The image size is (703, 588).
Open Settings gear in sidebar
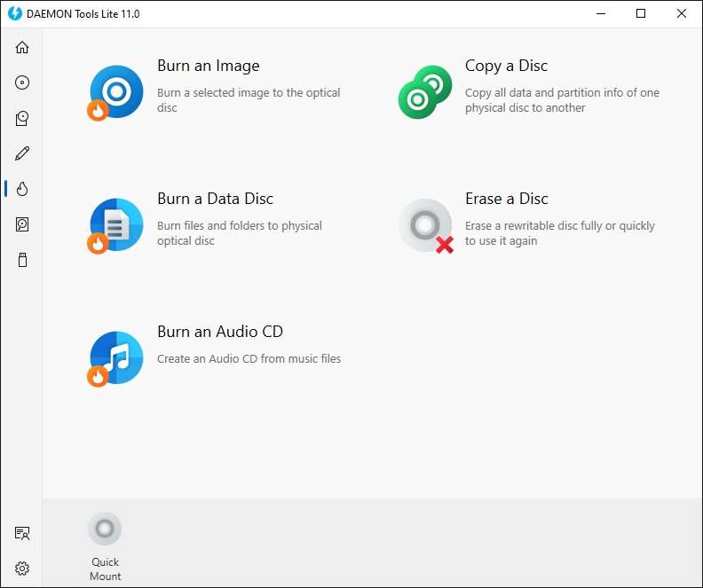point(22,568)
